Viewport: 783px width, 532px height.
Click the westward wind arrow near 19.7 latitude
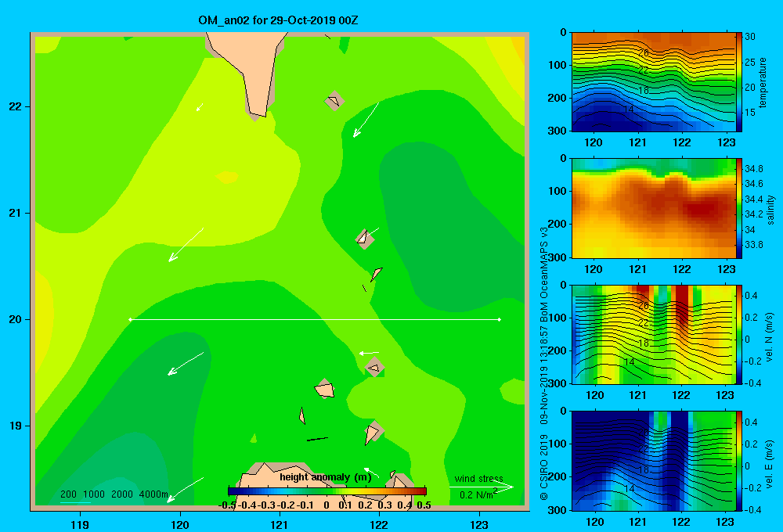(369, 354)
